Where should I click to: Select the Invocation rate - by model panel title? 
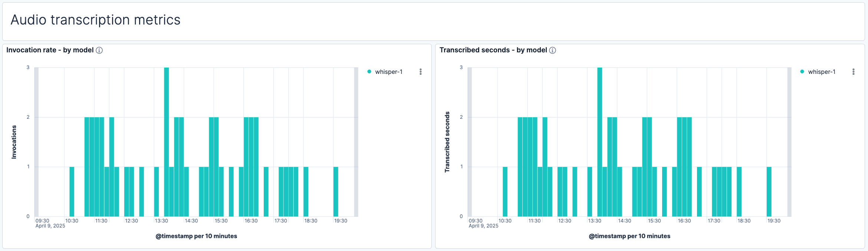point(50,50)
